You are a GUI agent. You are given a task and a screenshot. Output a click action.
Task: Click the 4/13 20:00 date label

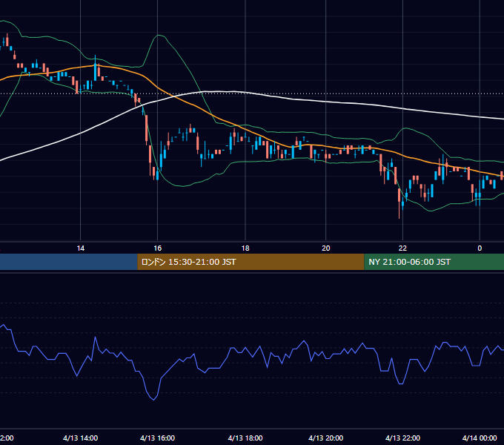[326, 438]
